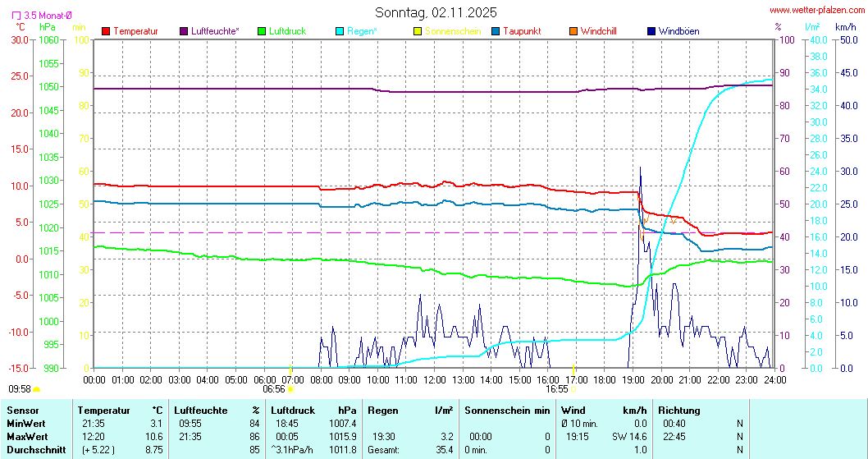Click the yellow Sonnenschein legend square

(418, 31)
